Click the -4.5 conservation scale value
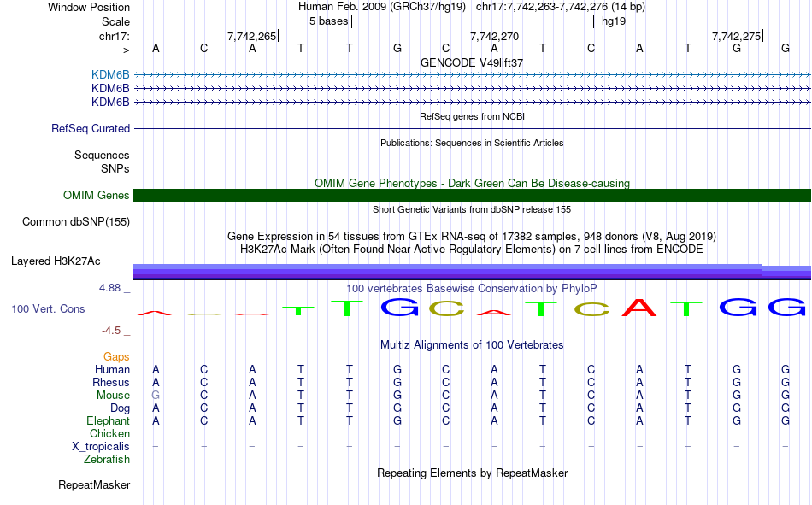Image resolution: width=812 pixels, height=505 pixels. (111, 331)
